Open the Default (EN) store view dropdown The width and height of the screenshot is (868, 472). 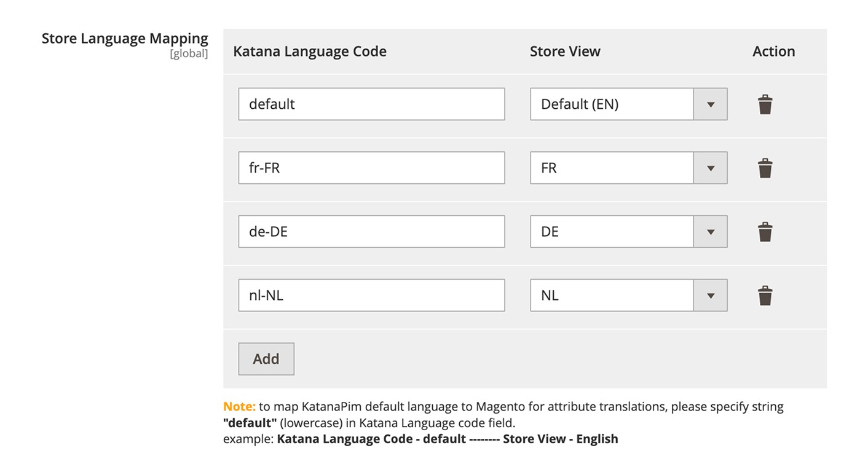tap(629, 104)
